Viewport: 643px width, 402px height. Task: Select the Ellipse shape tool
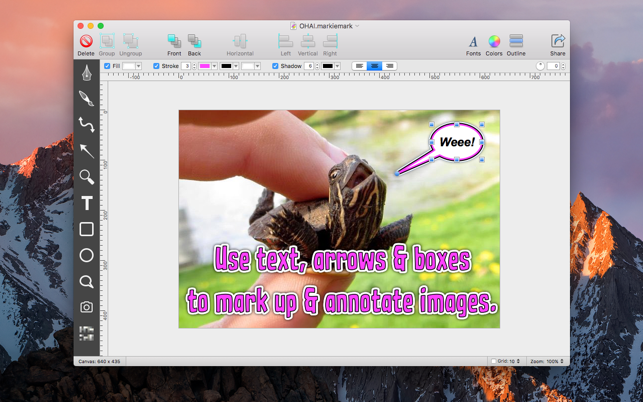coord(87,255)
